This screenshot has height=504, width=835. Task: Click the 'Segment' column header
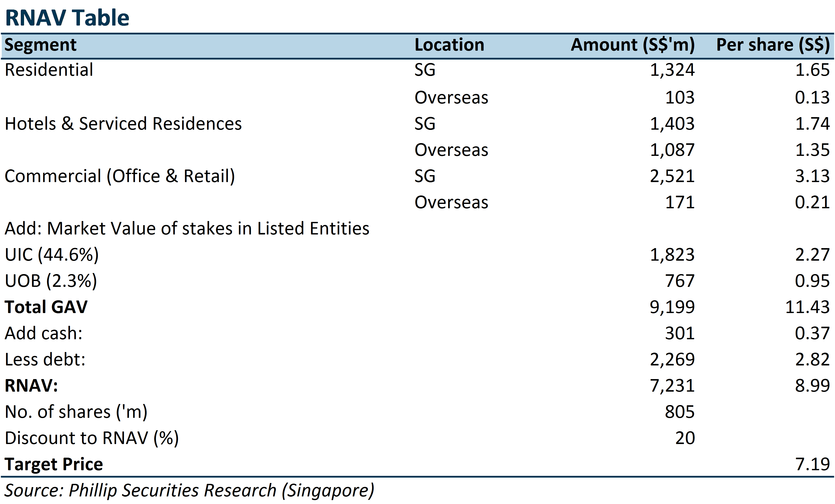coord(41,45)
